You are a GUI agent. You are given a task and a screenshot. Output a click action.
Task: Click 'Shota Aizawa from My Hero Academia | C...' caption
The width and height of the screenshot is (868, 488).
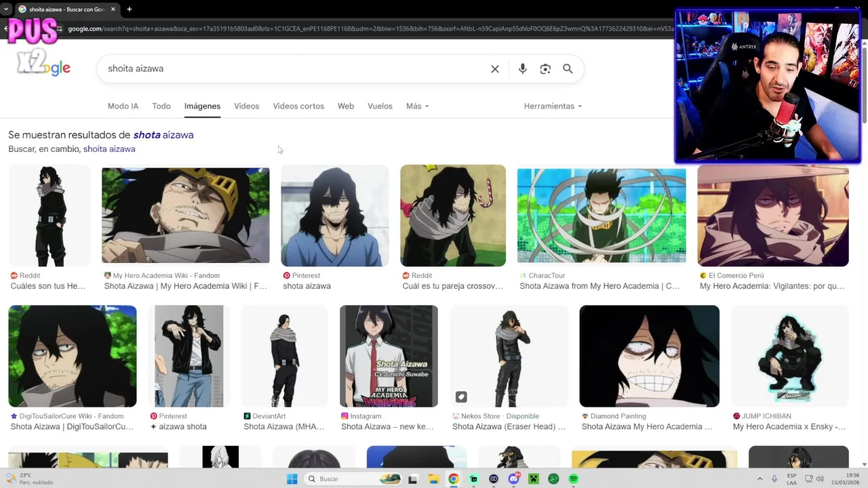coord(599,286)
